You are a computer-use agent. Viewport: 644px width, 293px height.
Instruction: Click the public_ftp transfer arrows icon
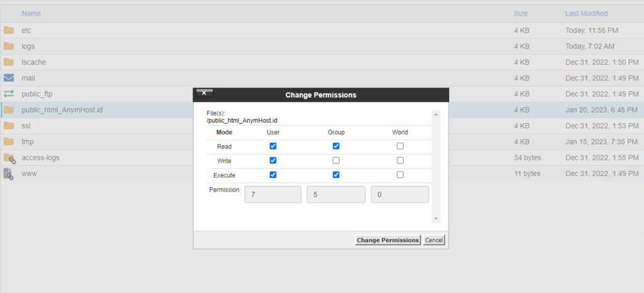pos(9,94)
